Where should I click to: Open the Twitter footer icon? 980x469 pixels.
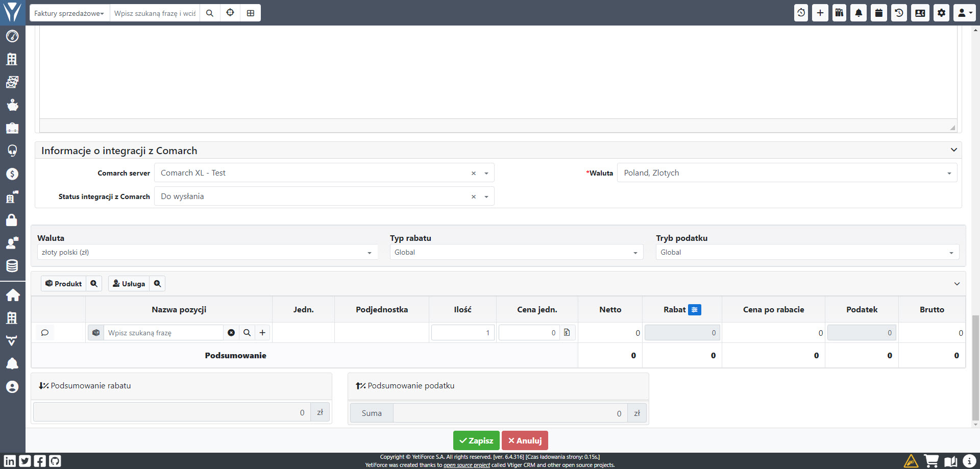(x=25, y=461)
